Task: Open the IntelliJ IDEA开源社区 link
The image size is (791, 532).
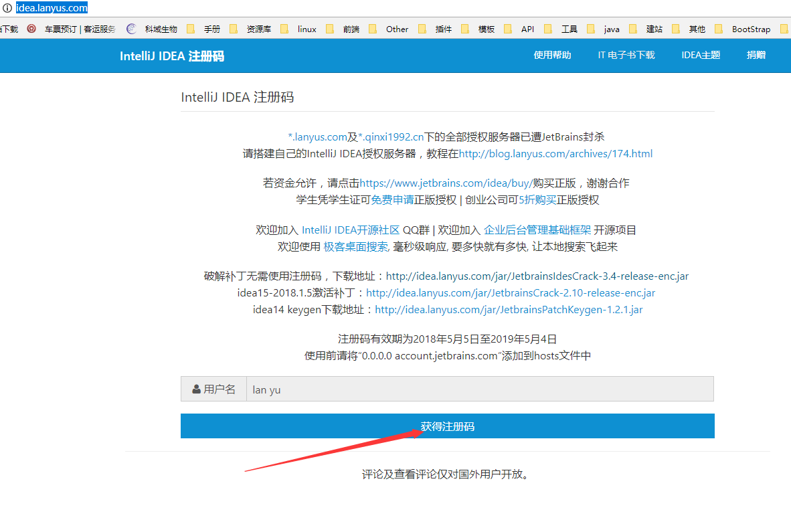Action: pos(351,230)
